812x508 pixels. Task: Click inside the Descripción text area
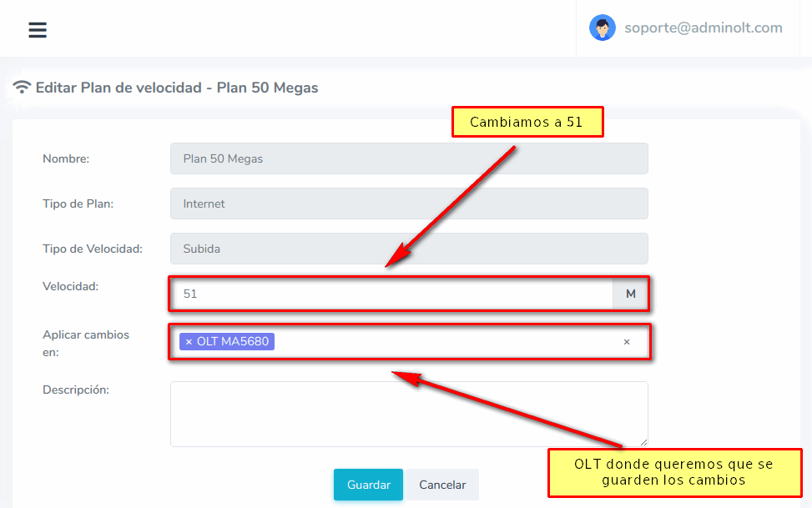409,414
